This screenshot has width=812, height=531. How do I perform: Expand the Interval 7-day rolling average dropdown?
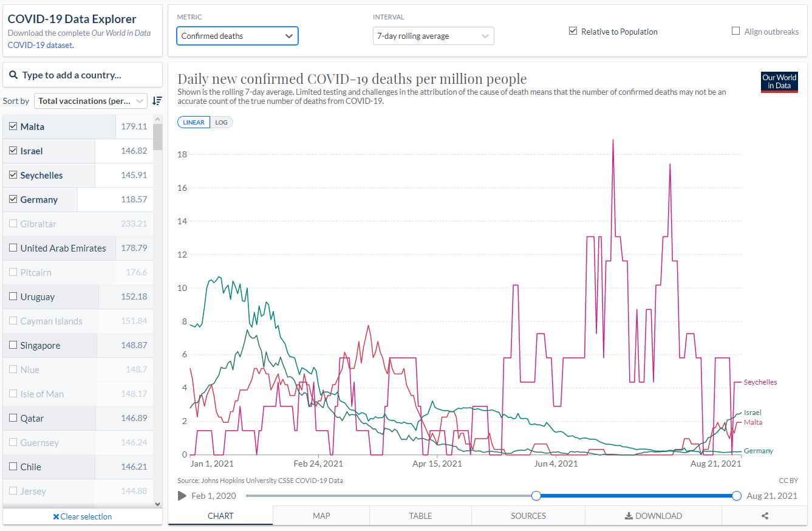click(x=433, y=36)
